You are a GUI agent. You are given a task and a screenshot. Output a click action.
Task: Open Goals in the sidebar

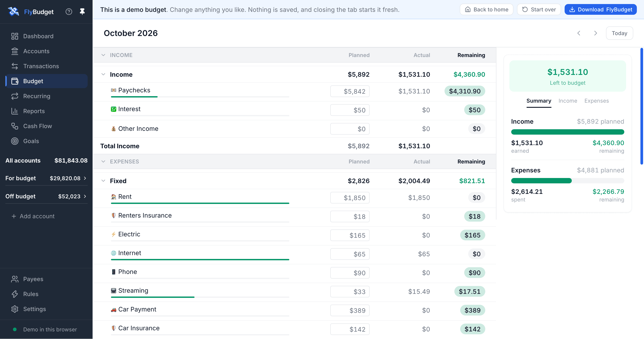[47, 141]
